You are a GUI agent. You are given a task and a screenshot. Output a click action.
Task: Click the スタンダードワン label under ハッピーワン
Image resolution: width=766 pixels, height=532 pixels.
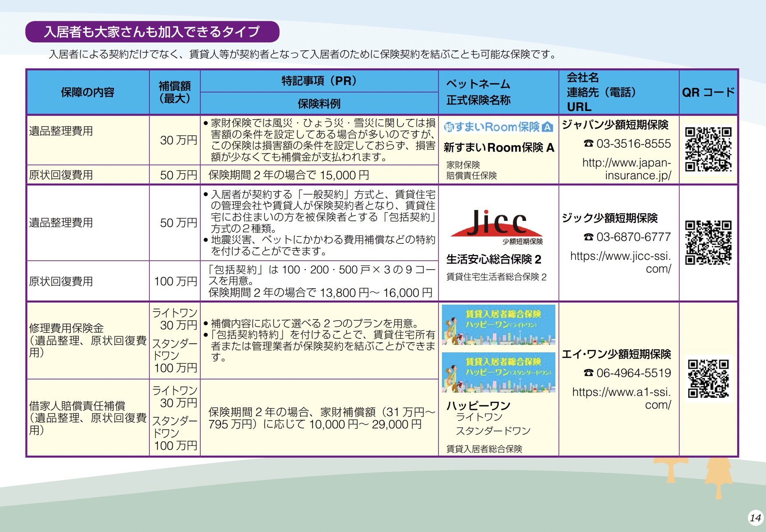493,431
